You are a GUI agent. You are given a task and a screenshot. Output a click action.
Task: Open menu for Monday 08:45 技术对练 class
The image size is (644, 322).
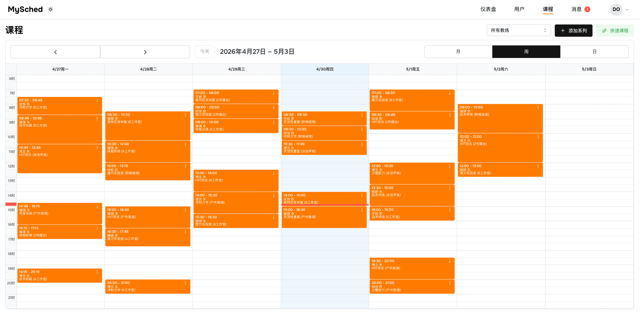97,119
